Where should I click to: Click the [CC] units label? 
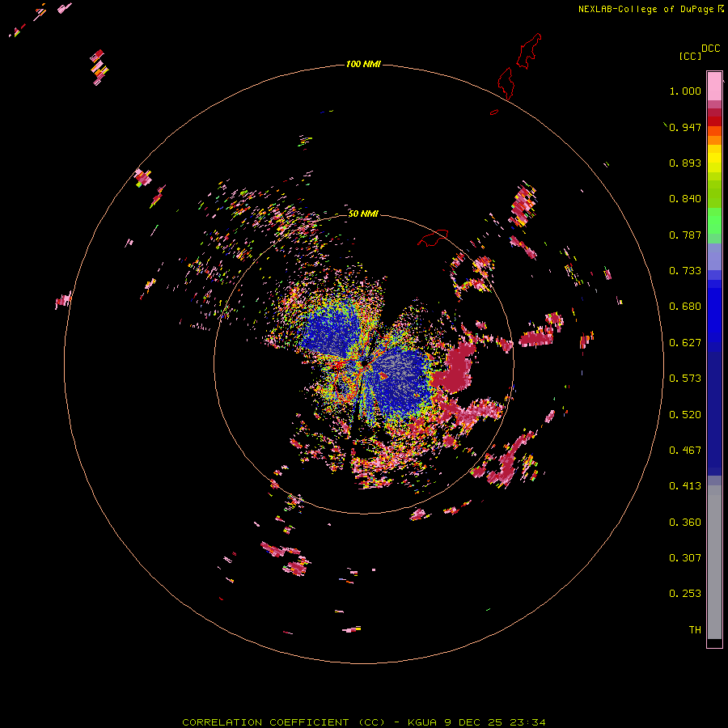click(x=690, y=56)
